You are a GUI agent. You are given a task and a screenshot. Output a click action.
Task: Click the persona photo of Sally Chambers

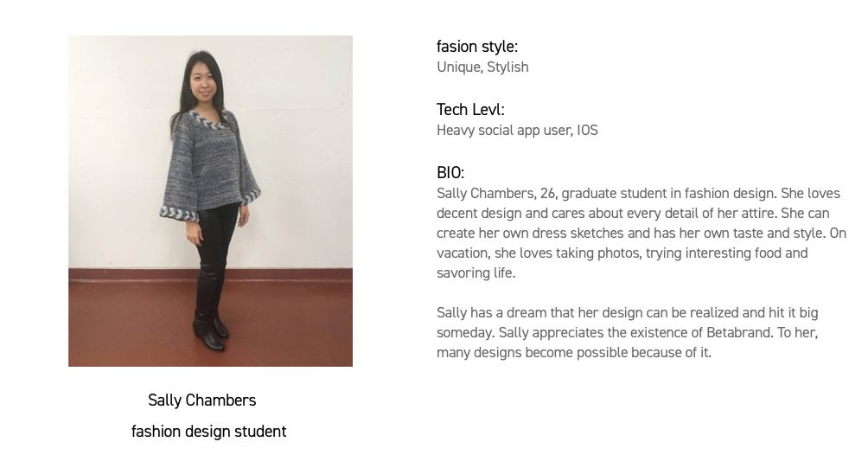pos(210,201)
